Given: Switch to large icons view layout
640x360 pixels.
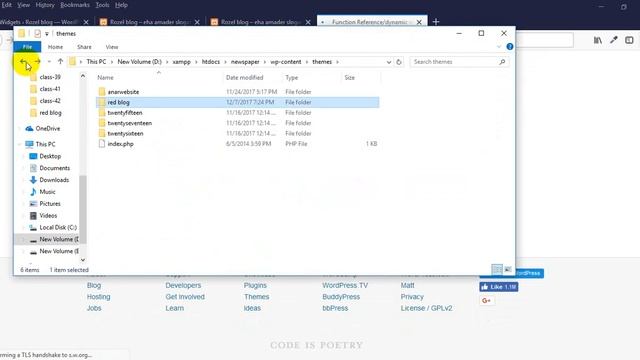Looking at the screenshot, I should click(x=508, y=269).
